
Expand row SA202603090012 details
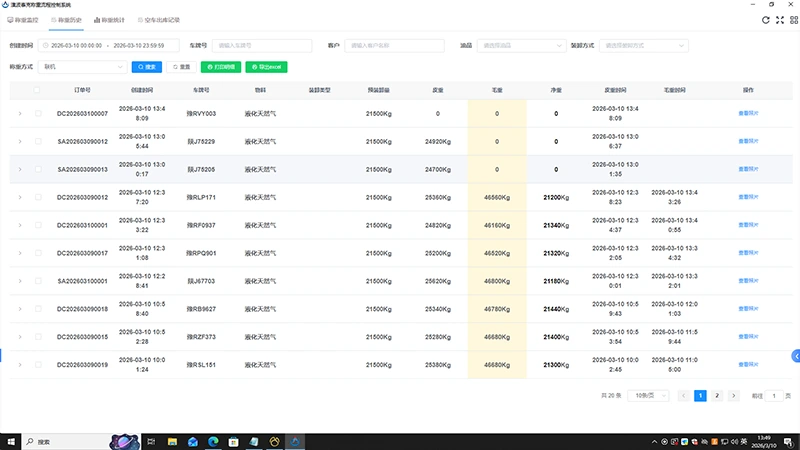coord(20,141)
